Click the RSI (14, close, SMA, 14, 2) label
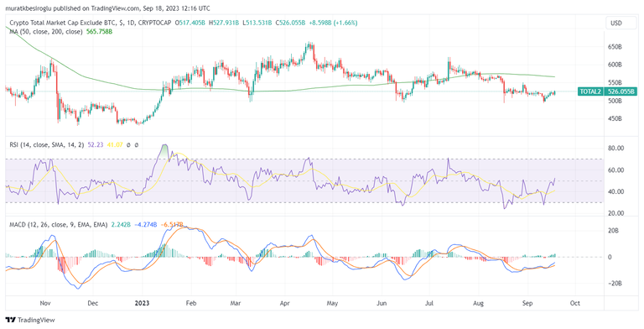Image resolution: width=644 pixels, height=329 pixels. point(47,145)
